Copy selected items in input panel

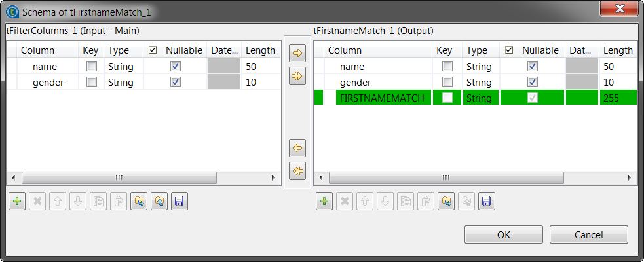98,201
